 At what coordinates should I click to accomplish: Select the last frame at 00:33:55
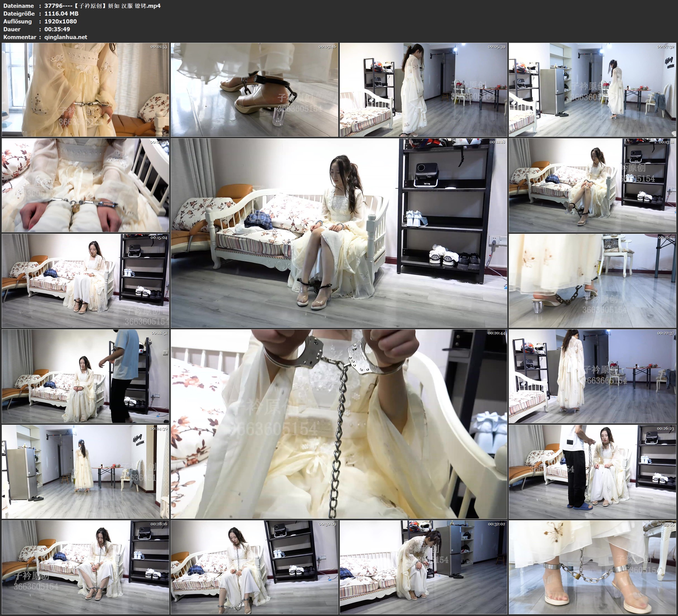[x=592, y=567]
